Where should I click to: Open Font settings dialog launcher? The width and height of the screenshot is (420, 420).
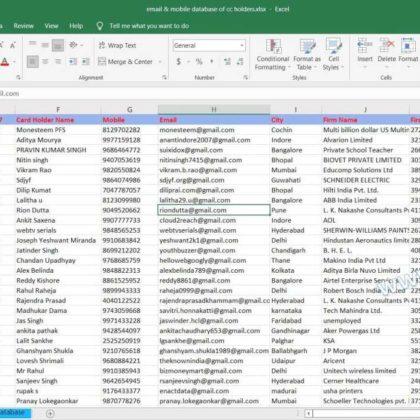(18, 77)
